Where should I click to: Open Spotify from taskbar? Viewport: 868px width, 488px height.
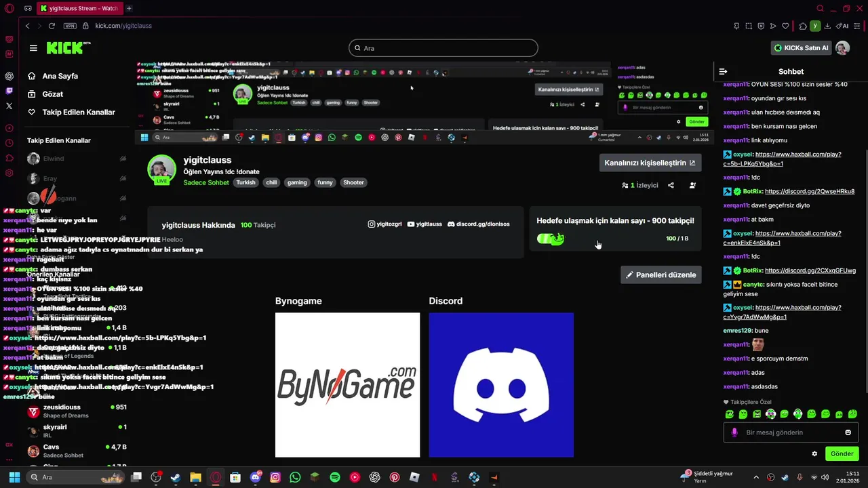point(335,477)
